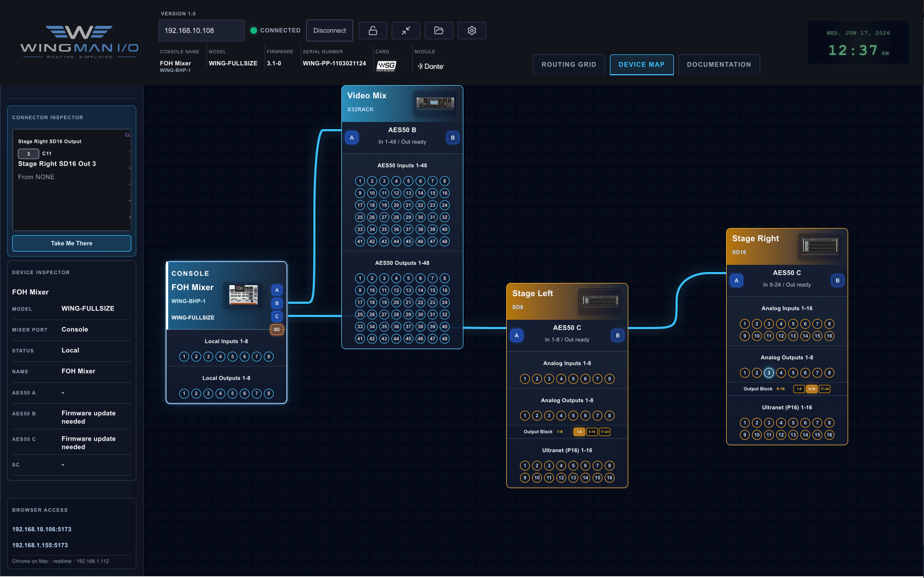Click the AES50 B firmware update needed status
This screenshot has width=924, height=578.
pos(88,418)
